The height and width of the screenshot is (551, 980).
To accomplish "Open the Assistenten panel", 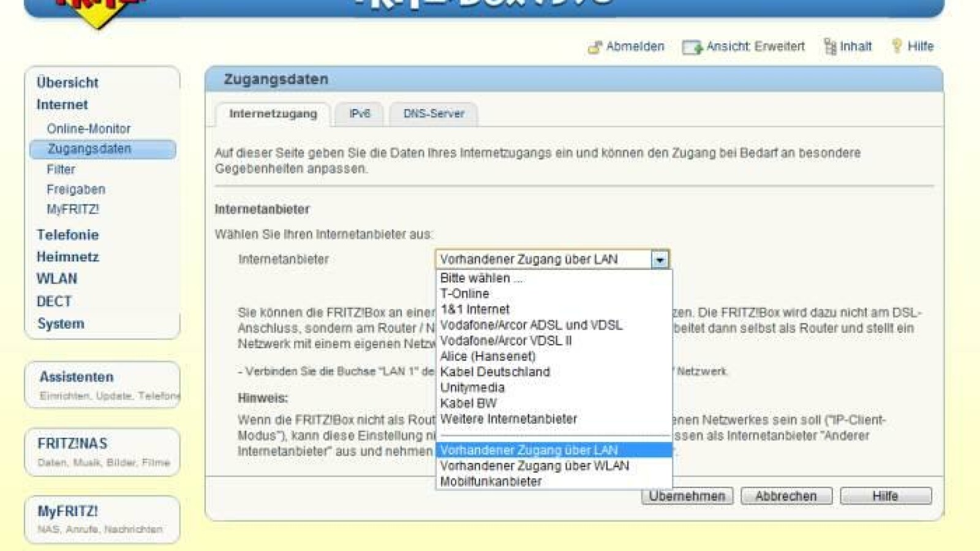I will coord(102,384).
